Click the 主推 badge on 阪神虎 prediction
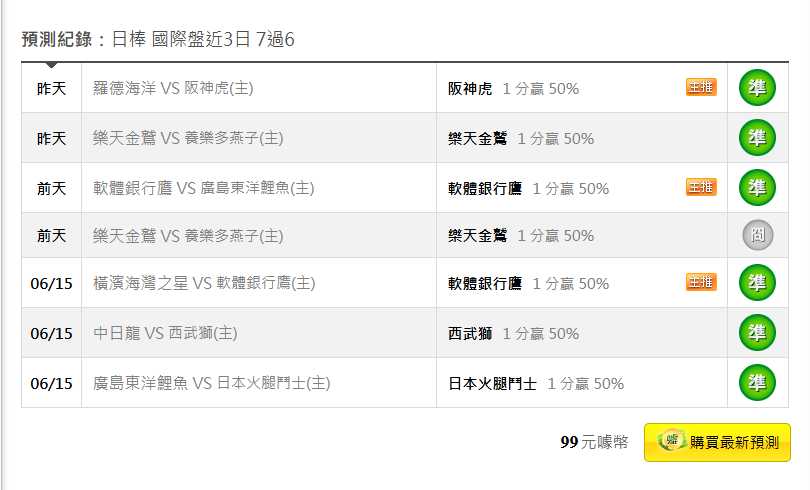Screen dimensions: 810x490 701,87
